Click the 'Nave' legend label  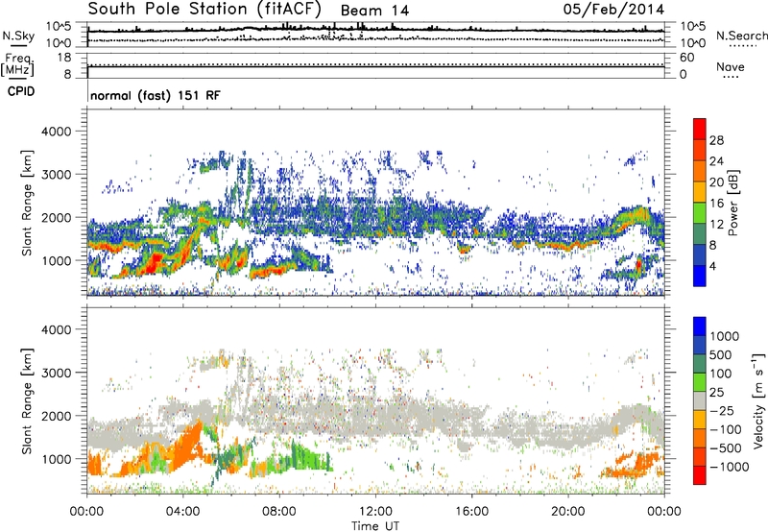[x=731, y=66]
